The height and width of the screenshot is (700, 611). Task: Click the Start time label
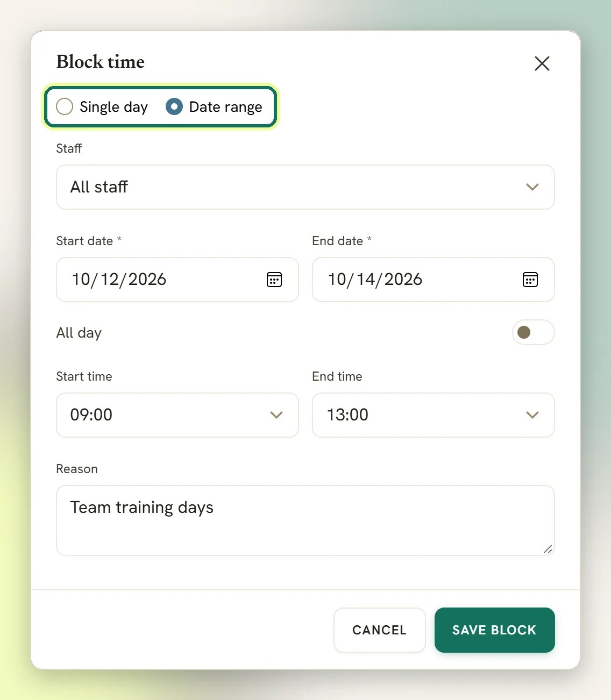coord(84,376)
